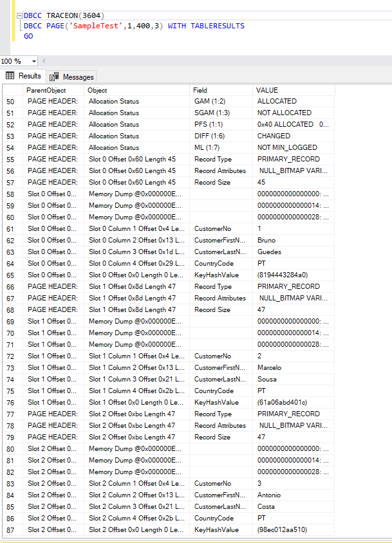The width and height of the screenshot is (392, 543).
Task: Select the Costa value cell
Action: click(294, 506)
